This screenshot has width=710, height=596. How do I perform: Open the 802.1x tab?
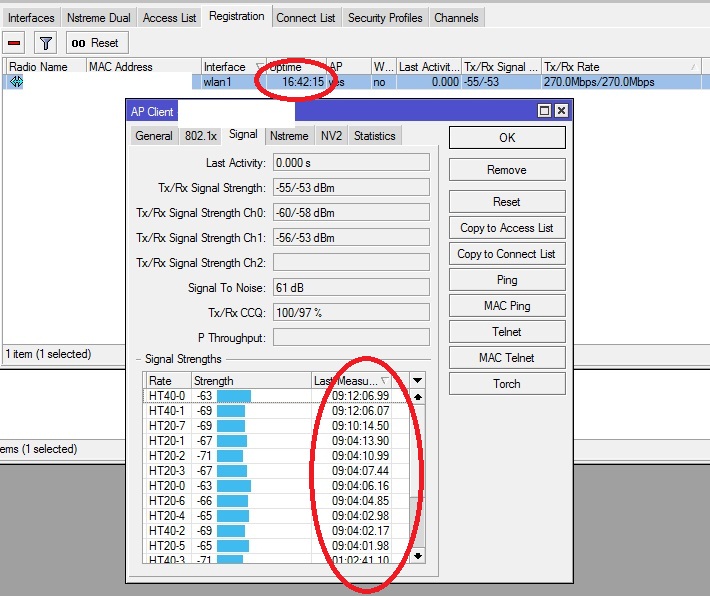point(201,136)
